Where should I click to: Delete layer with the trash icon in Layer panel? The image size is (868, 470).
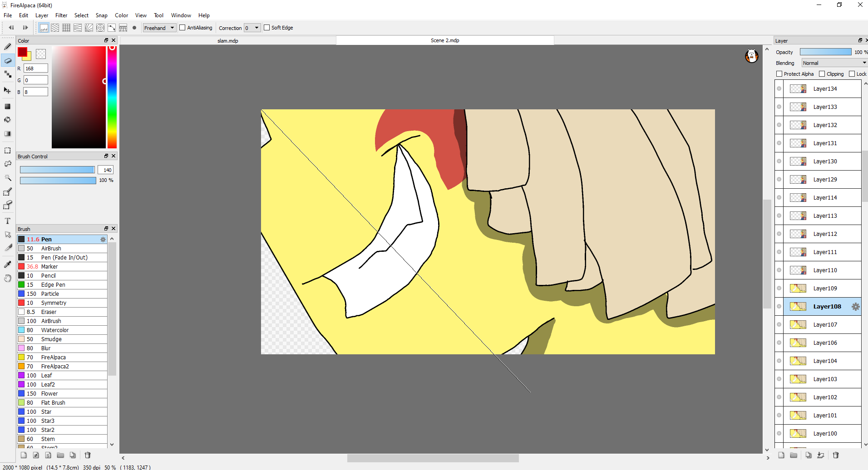[x=836, y=455]
